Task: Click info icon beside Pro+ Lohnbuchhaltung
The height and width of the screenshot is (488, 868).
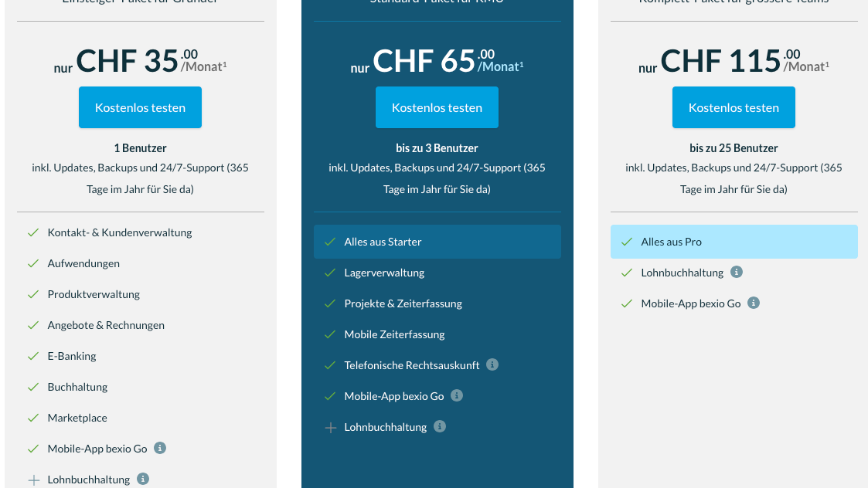Action: coord(737,273)
